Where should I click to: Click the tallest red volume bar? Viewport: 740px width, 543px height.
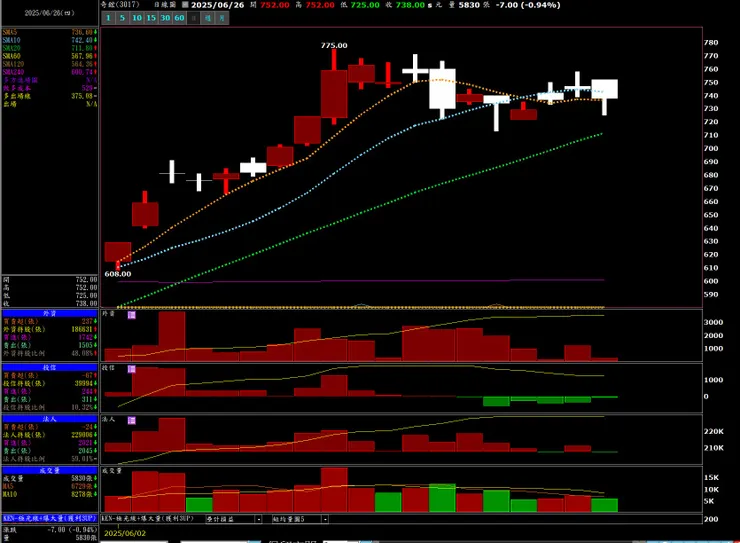(x=334, y=490)
